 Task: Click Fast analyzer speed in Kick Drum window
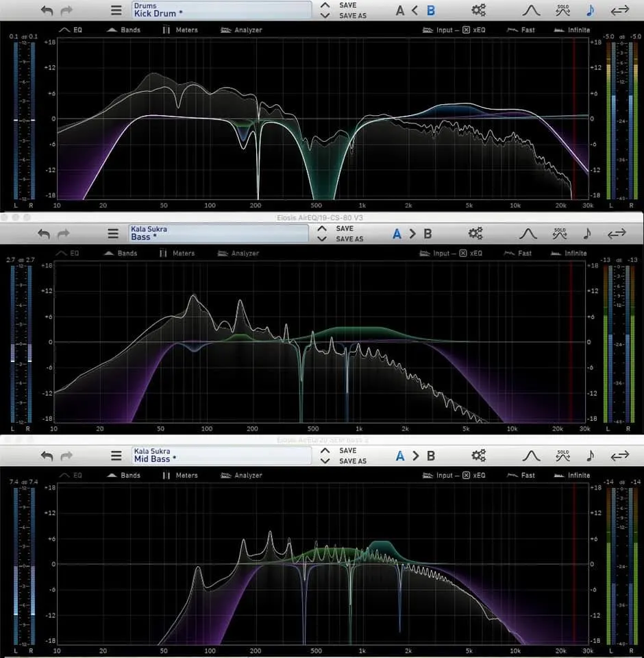coord(521,29)
